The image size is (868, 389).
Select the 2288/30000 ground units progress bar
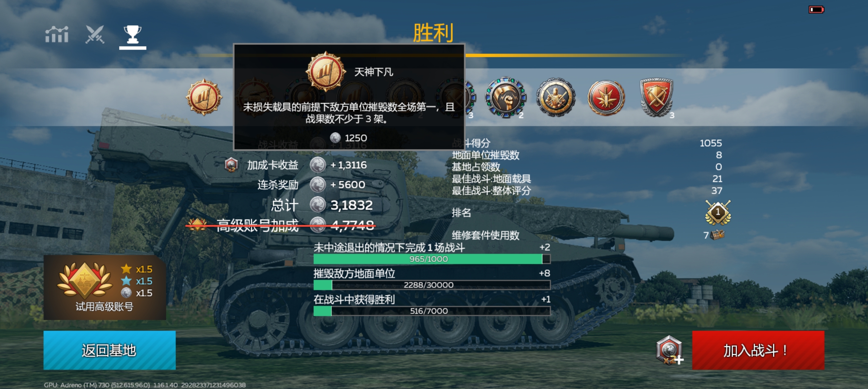click(x=432, y=285)
